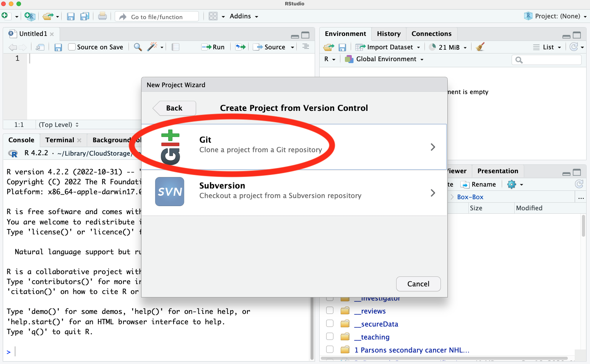Choose Subversion checkout project option
The width and height of the screenshot is (590, 364).
(x=294, y=193)
